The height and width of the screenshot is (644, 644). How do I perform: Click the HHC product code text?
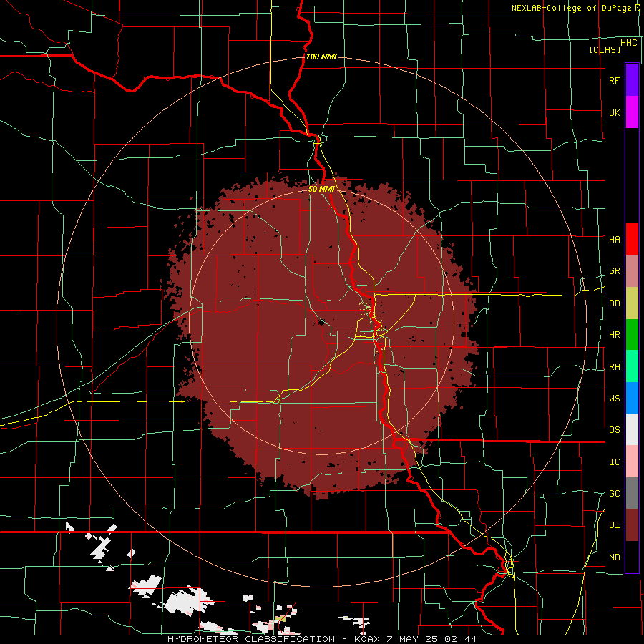point(628,43)
